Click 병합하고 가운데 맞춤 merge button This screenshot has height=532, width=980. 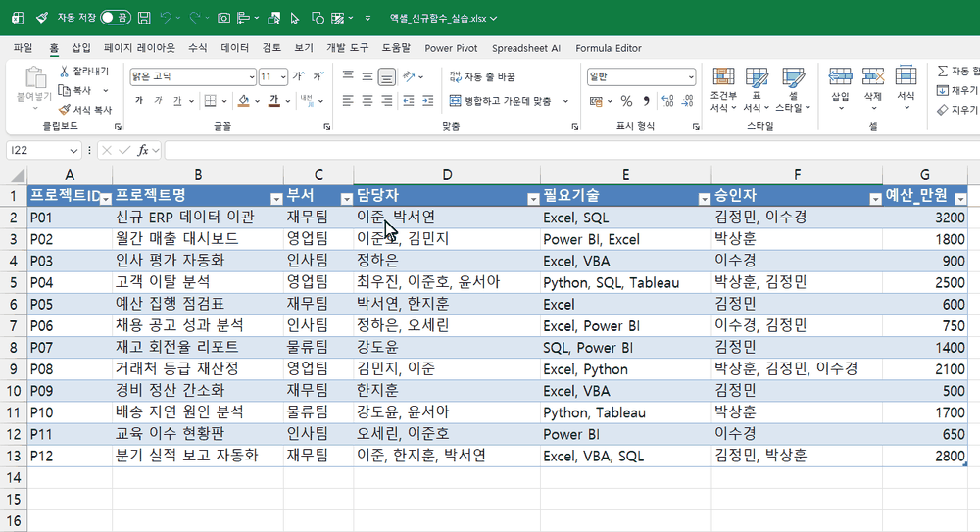pos(501,101)
